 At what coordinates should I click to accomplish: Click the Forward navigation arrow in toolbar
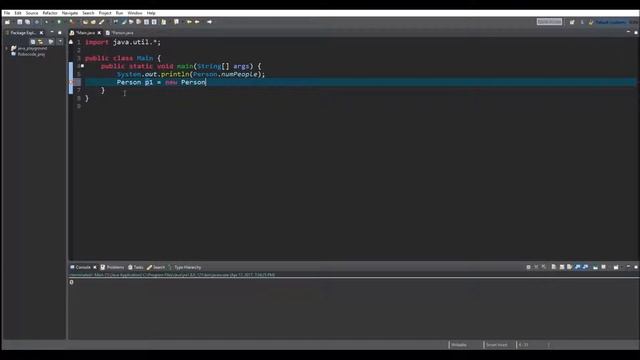tap(209, 22)
